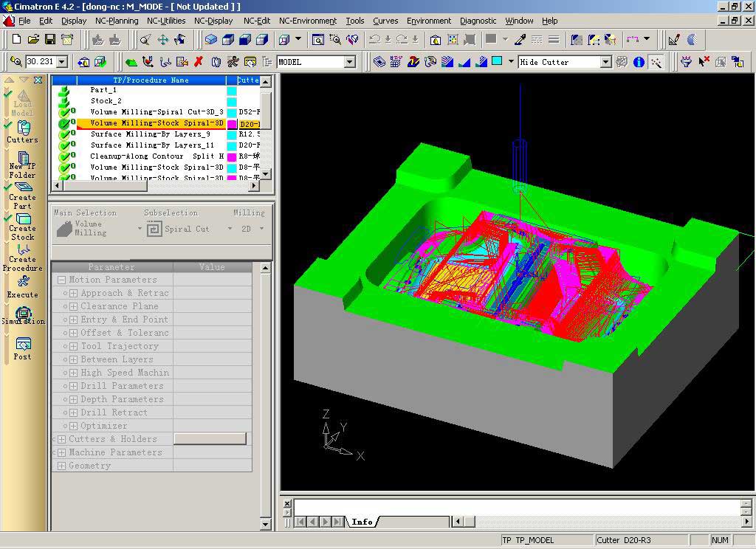This screenshot has width=756, height=549.
Task: Select Surface Milling-By Layers_9 procedure
Action: click(151, 134)
